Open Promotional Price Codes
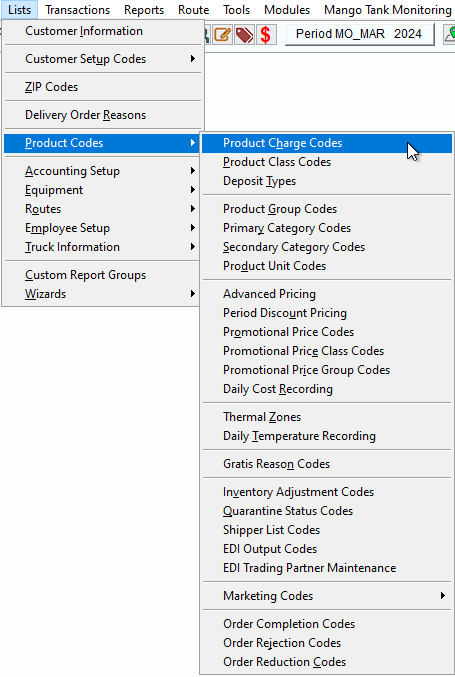The image size is (455, 677). coord(327,332)
